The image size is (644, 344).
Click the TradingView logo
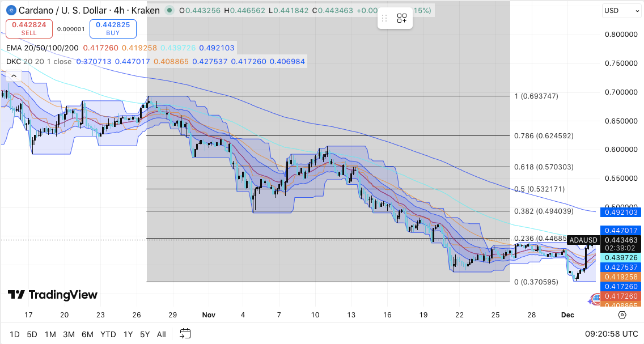point(52,295)
